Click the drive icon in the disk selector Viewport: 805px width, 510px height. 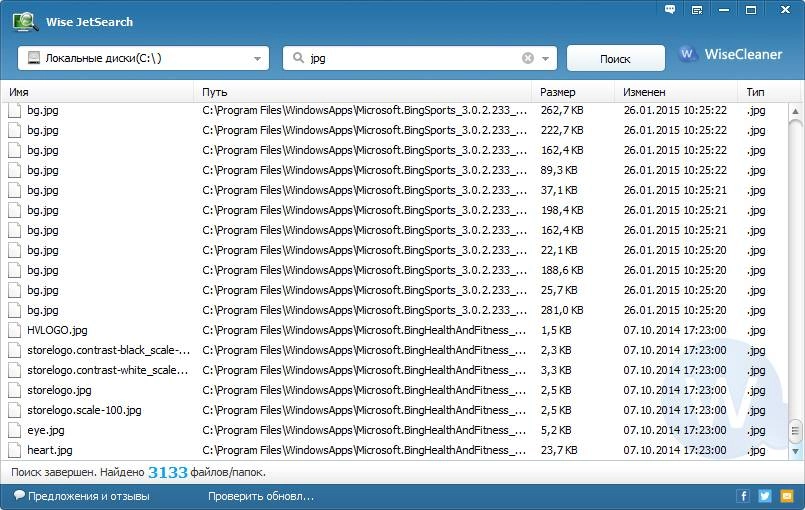(x=34, y=58)
